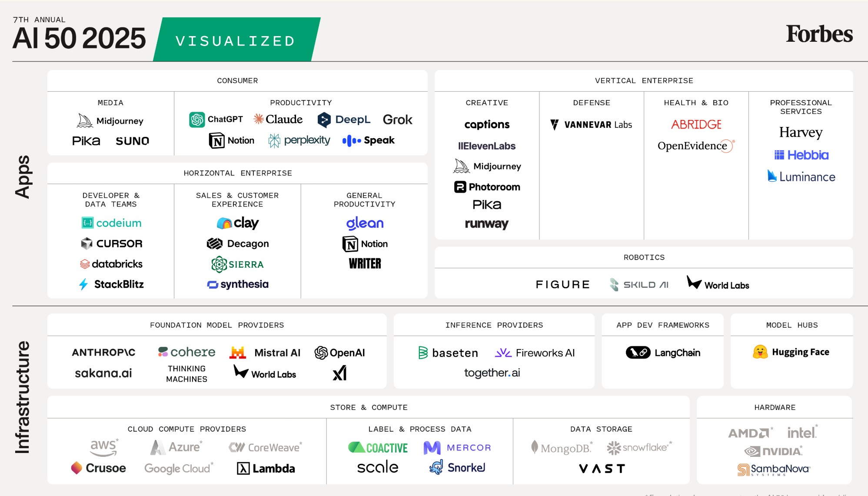Click the Sierra atom icon

219,264
